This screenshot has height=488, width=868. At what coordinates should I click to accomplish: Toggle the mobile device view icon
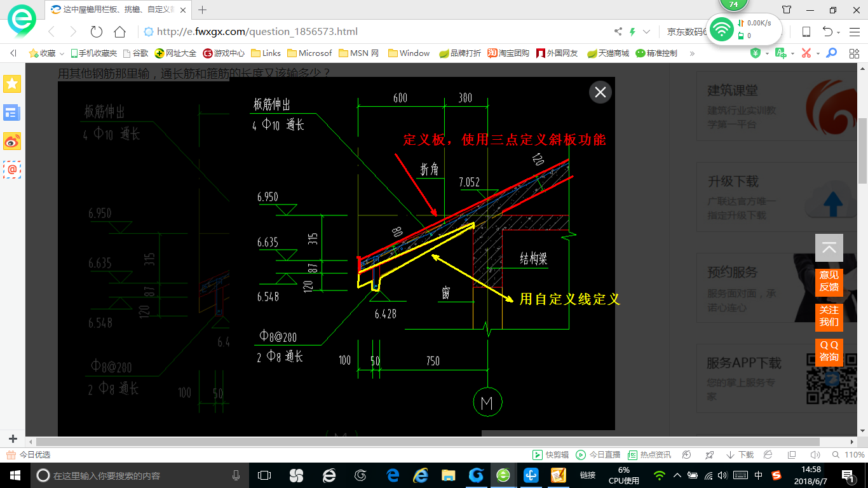click(x=806, y=32)
